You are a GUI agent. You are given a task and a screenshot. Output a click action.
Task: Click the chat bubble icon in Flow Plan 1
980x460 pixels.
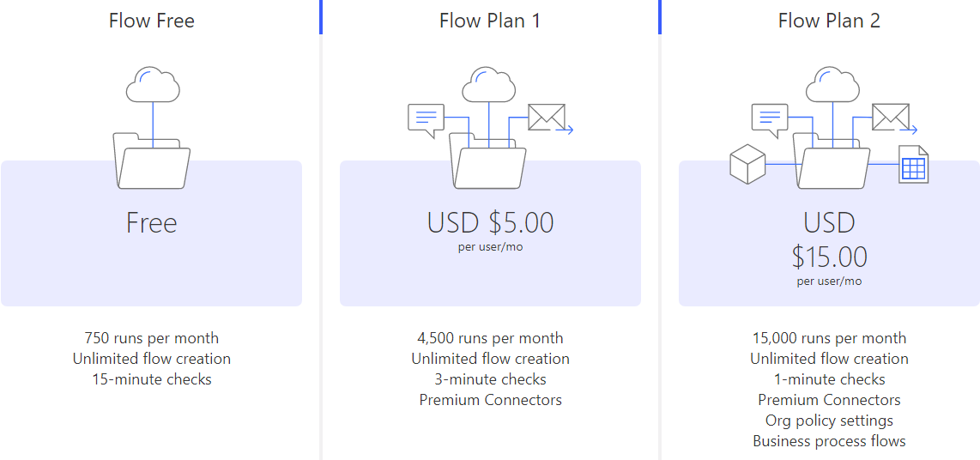pos(426,119)
